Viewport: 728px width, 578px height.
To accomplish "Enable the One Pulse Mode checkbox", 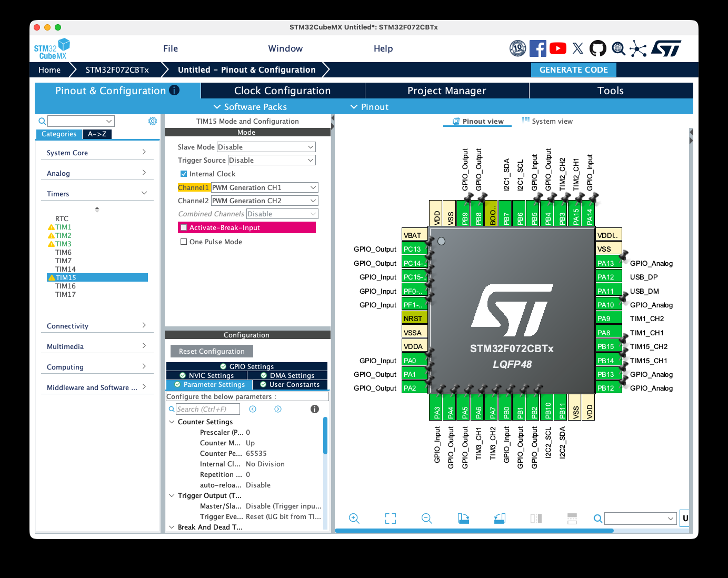I will [x=184, y=242].
